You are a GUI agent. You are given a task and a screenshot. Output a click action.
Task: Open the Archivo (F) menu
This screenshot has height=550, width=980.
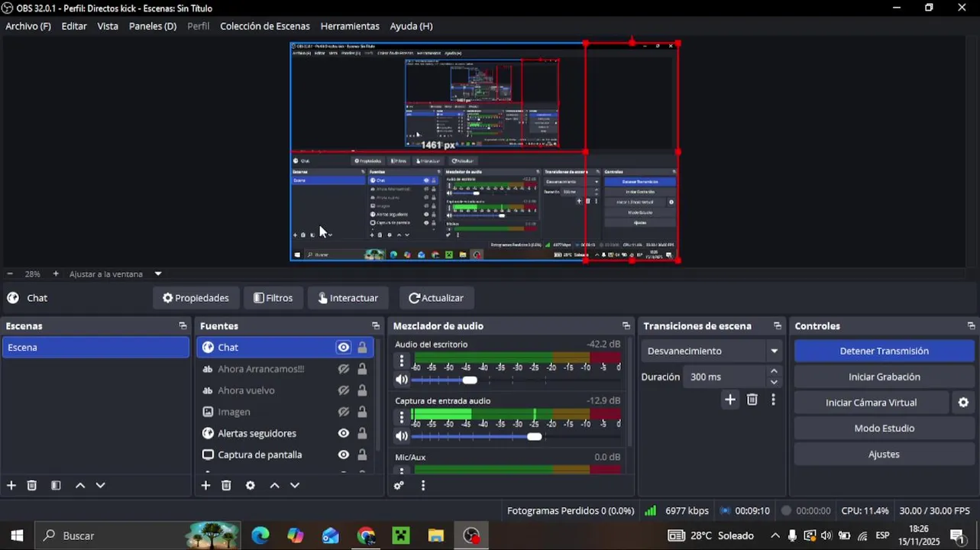pyautogui.click(x=28, y=26)
